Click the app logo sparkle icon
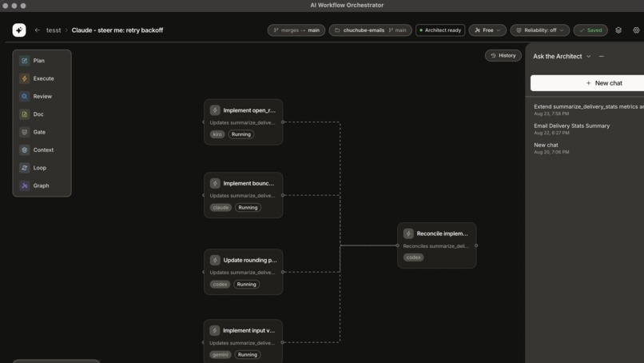 tap(19, 30)
